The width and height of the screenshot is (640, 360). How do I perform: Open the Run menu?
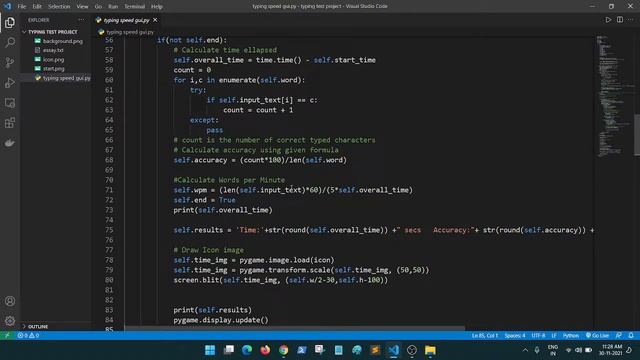(x=113, y=7)
